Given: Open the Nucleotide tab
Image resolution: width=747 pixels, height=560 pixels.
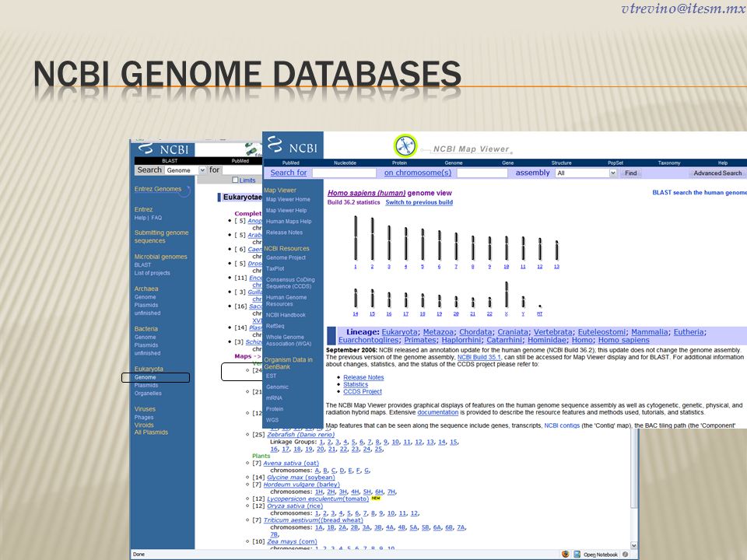Looking at the screenshot, I should (345, 163).
